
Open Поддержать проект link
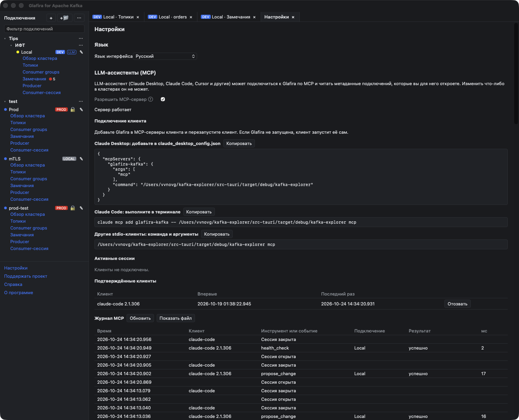[x=26, y=276]
